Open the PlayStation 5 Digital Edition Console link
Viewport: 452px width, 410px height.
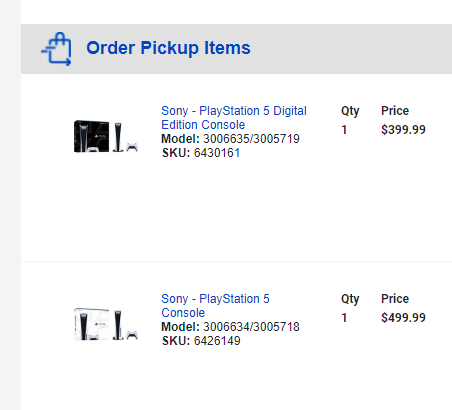click(x=234, y=118)
